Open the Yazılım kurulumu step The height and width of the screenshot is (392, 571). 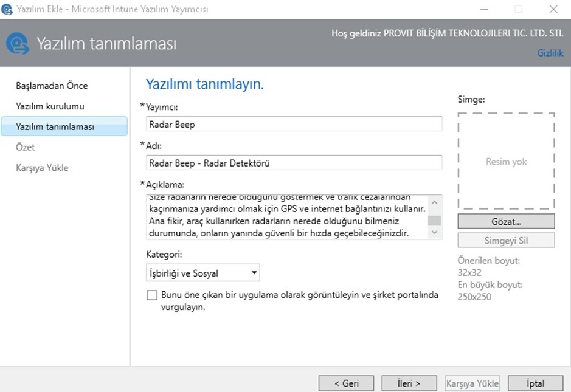pos(50,106)
